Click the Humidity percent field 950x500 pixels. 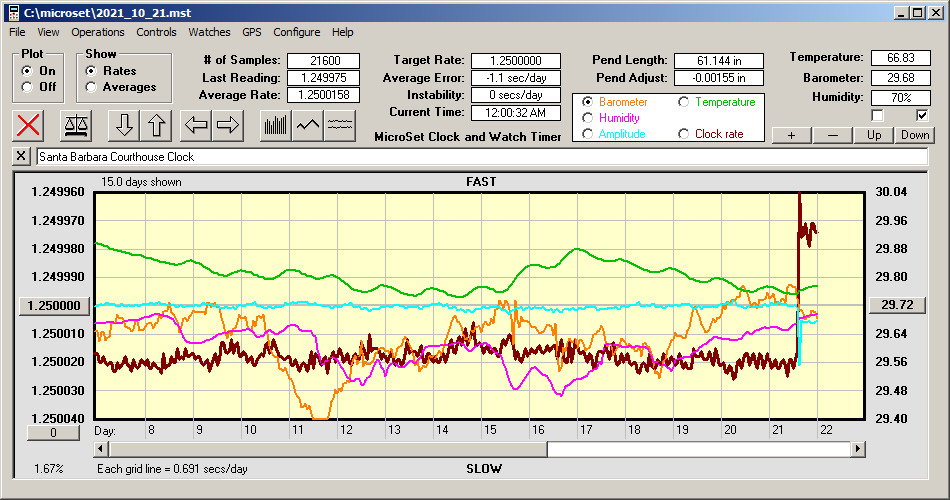900,97
